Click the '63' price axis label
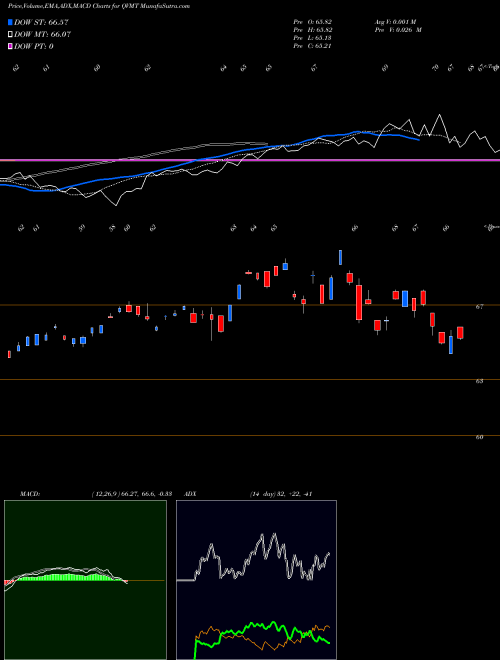 [479, 381]
